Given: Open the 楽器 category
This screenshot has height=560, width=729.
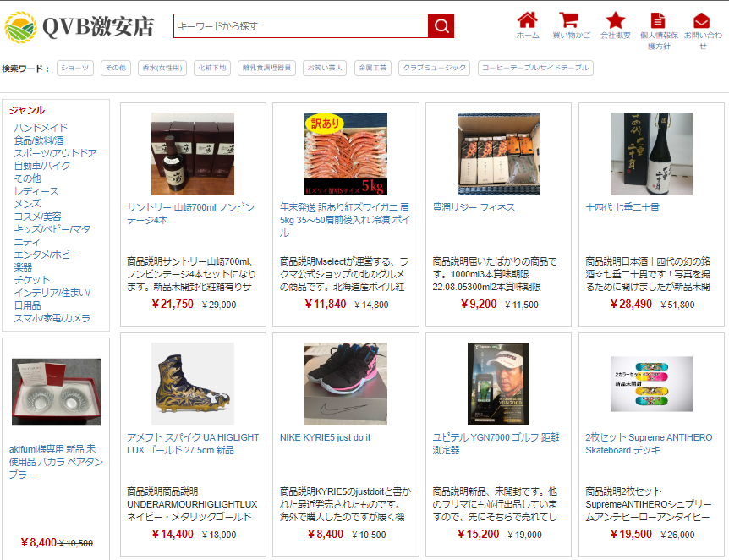Looking at the screenshot, I should coord(23,267).
